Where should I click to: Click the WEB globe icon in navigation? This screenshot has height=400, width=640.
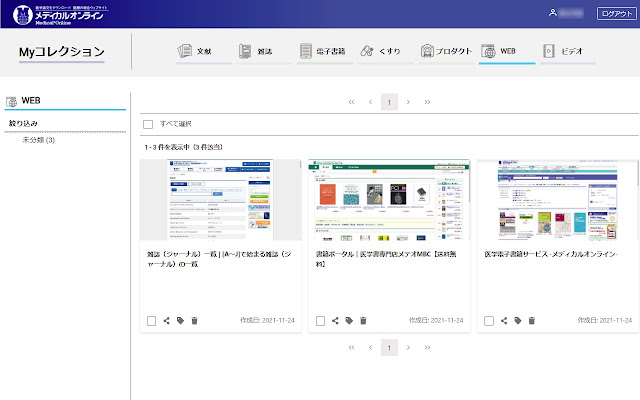click(x=488, y=51)
